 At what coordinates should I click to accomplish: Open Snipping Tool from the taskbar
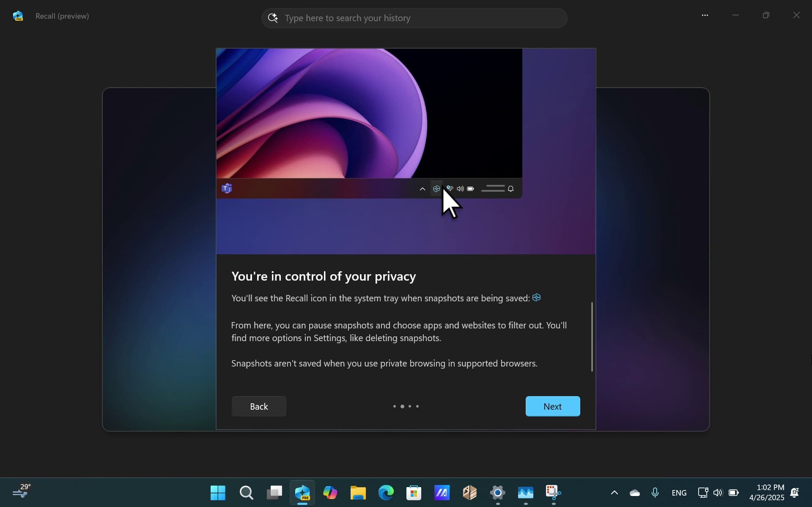point(553,493)
